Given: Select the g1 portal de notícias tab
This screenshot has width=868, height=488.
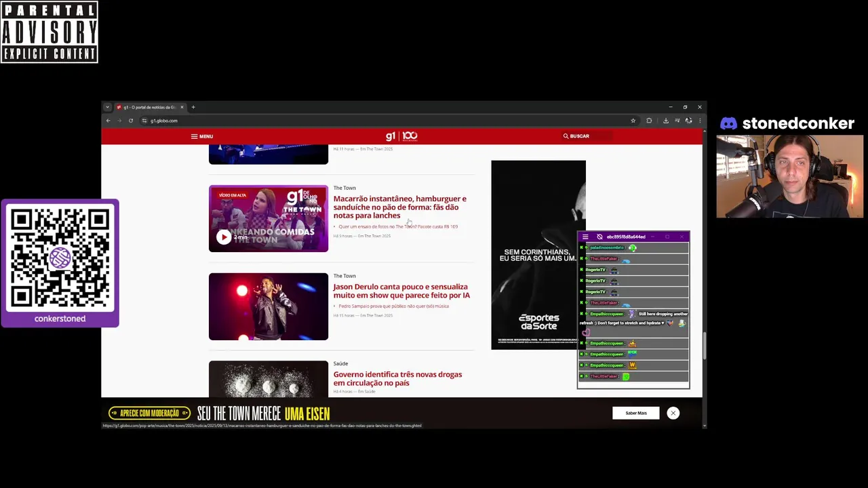Looking at the screenshot, I should [150, 107].
